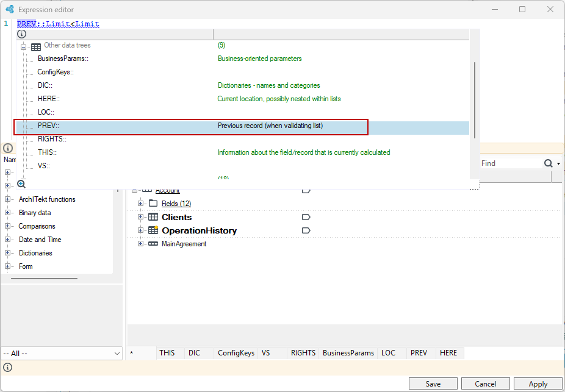Click the folder icon beside Fields (12)
Screen dimensions: 565x392
(153, 204)
